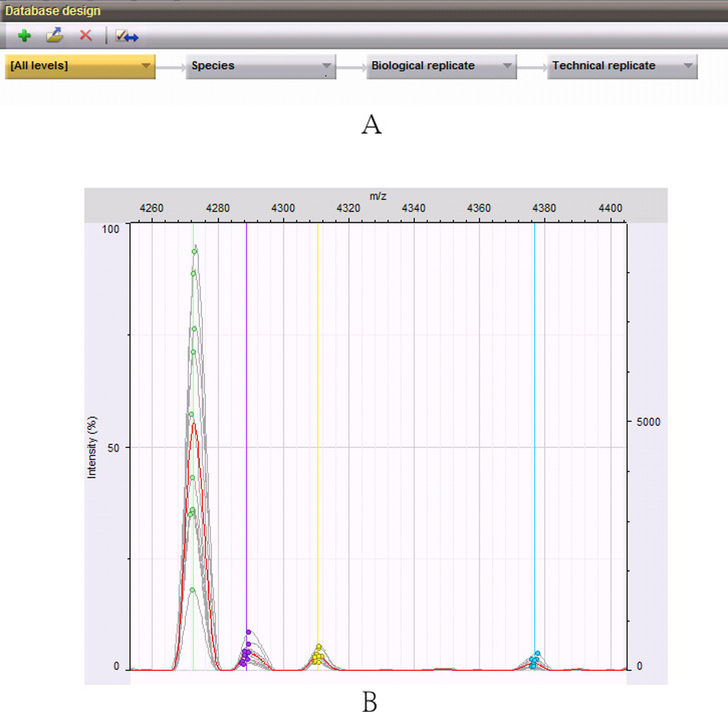728x712 pixels.
Task: Click the edit level pencil icon
Action: click(55, 36)
